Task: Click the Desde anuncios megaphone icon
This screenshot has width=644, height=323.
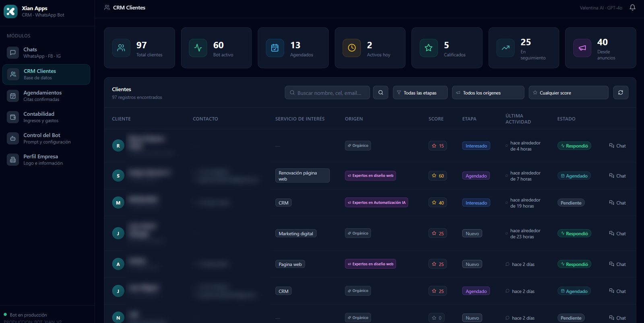Action: [582, 48]
